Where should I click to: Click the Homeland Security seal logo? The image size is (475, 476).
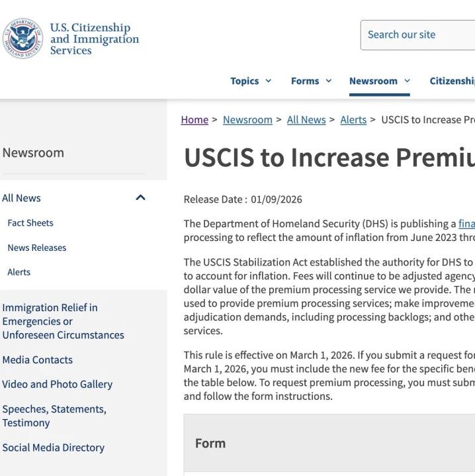pyautogui.click(x=22, y=38)
